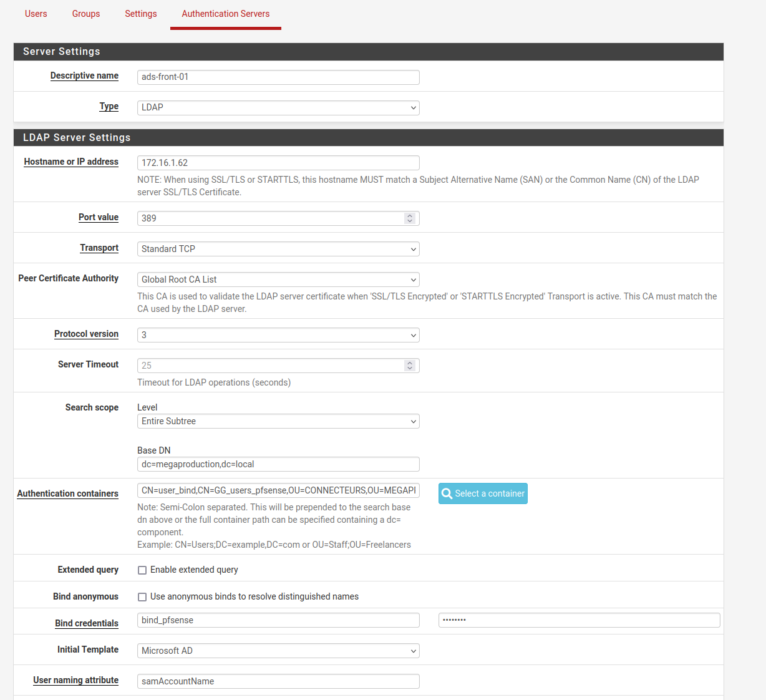Open the Groups tab
This screenshot has width=766, height=700.
pos(86,14)
